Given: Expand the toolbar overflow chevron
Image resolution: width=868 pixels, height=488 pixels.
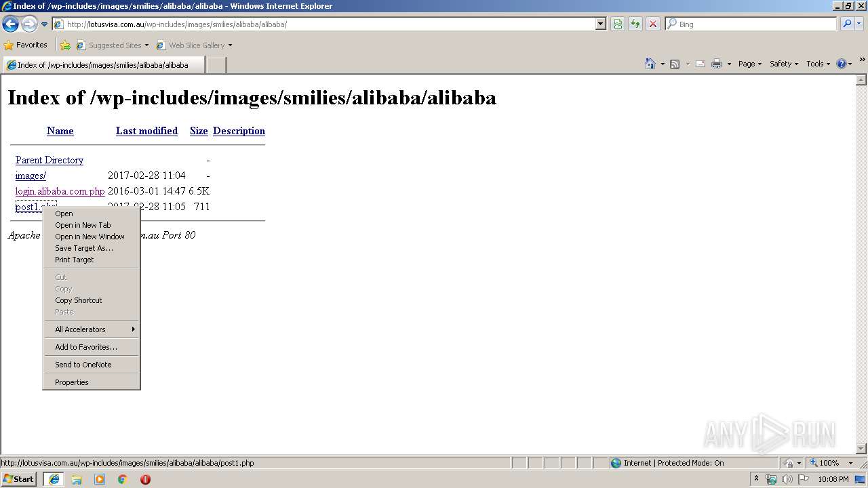Looking at the screenshot, I should click(862, 60).
